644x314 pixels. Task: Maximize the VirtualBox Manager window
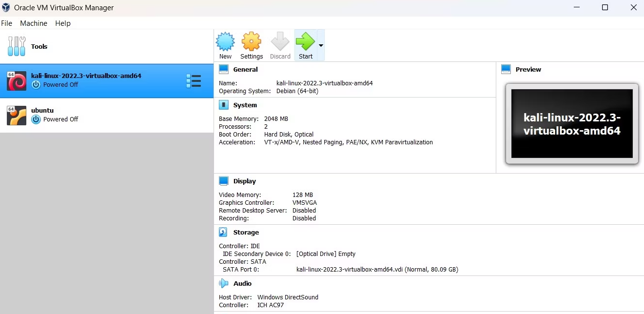click(605, 7)
